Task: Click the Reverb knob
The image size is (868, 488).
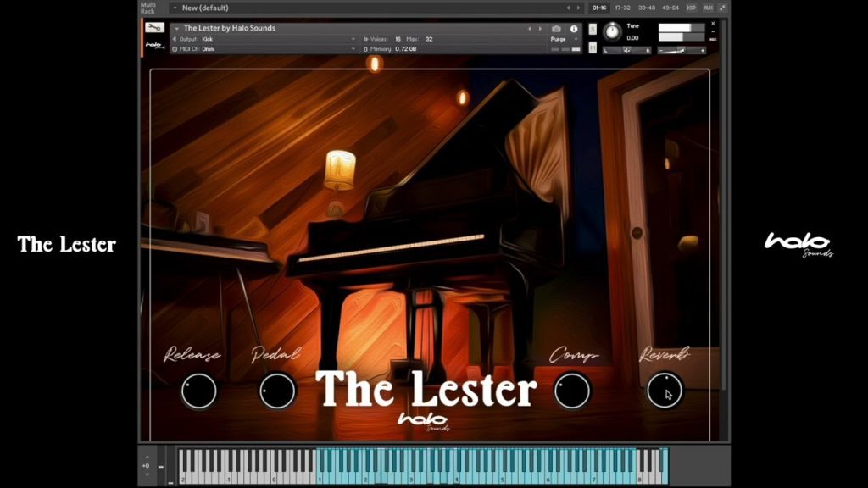Action: coord(665,390)
